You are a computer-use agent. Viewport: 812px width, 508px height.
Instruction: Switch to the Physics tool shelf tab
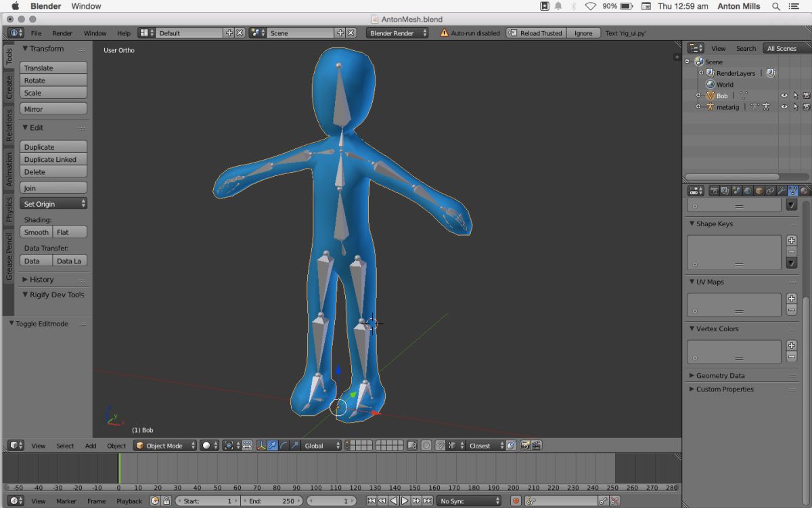[x=9, y=210]
